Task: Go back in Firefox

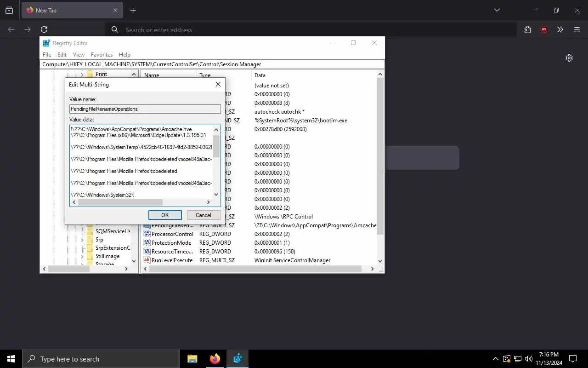Action: click(x=11, y=29)
